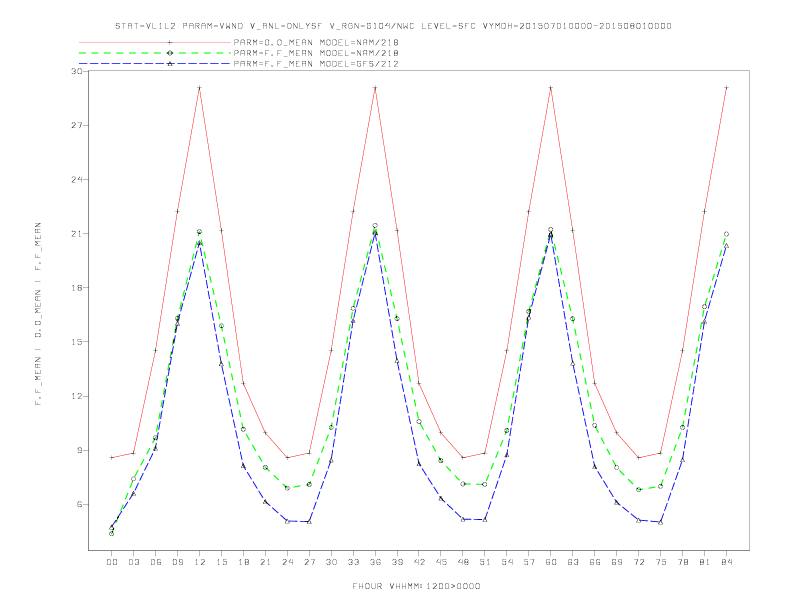Click x-axis forecast hour label 54
Viewport: 792px width, 612px height.
tap(507, 562)
